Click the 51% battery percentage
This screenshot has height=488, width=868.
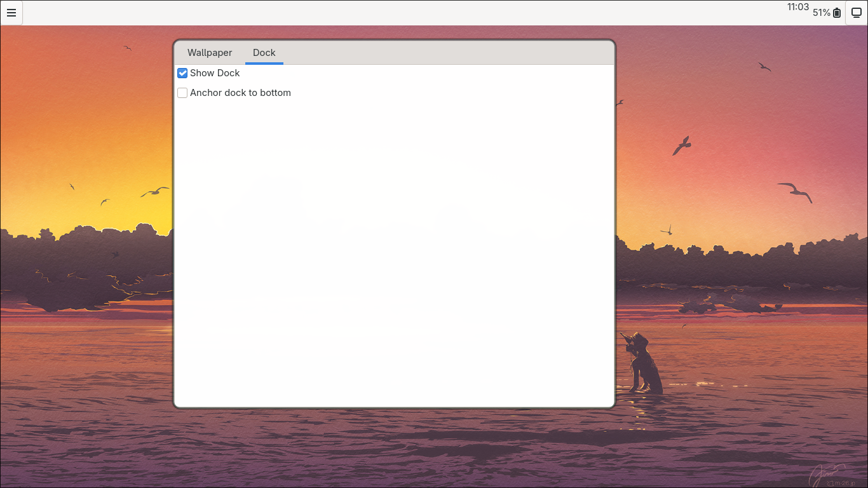822,13
